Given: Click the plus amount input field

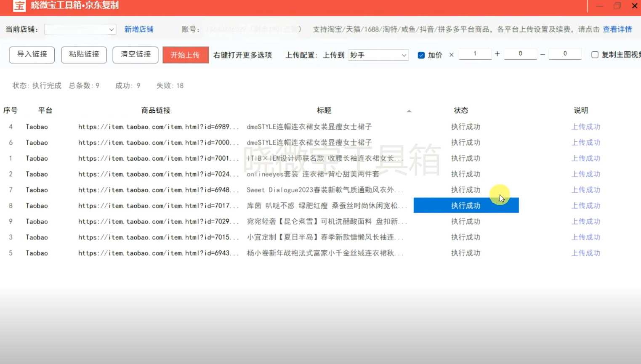Looking at the screenshot, I should (520, 54).
